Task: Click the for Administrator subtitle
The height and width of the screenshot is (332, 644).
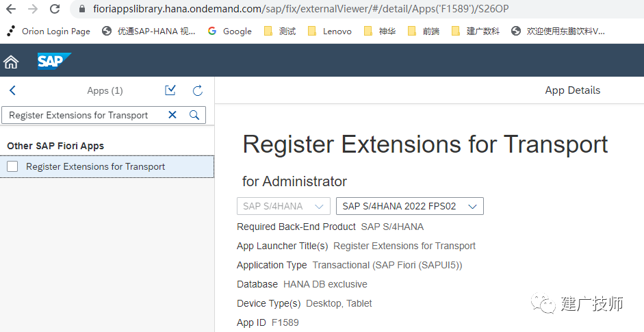Action: tap(294, 181)
